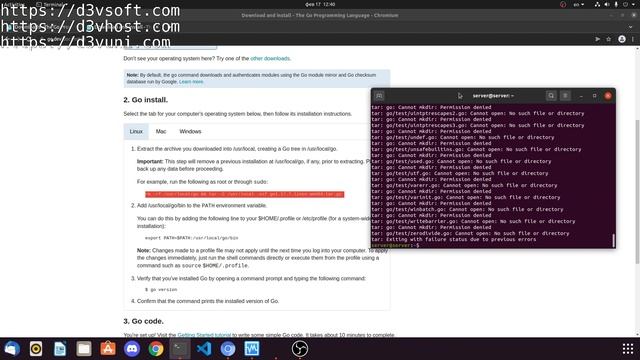Click the highlighted rm -rf tar command
This screenshot has width=640, height=360.
pyautogui.click(x=244, y=194)
